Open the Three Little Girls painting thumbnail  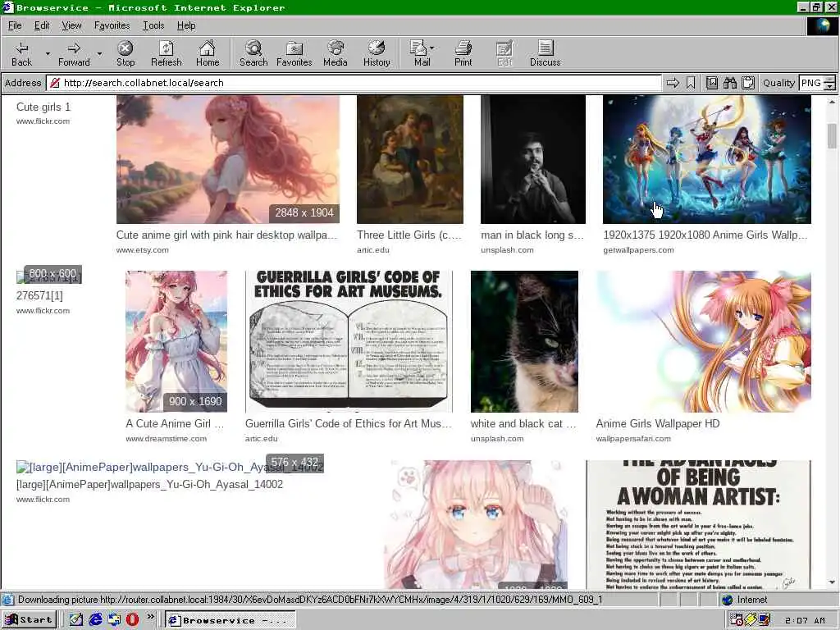(x=410, y=159)
